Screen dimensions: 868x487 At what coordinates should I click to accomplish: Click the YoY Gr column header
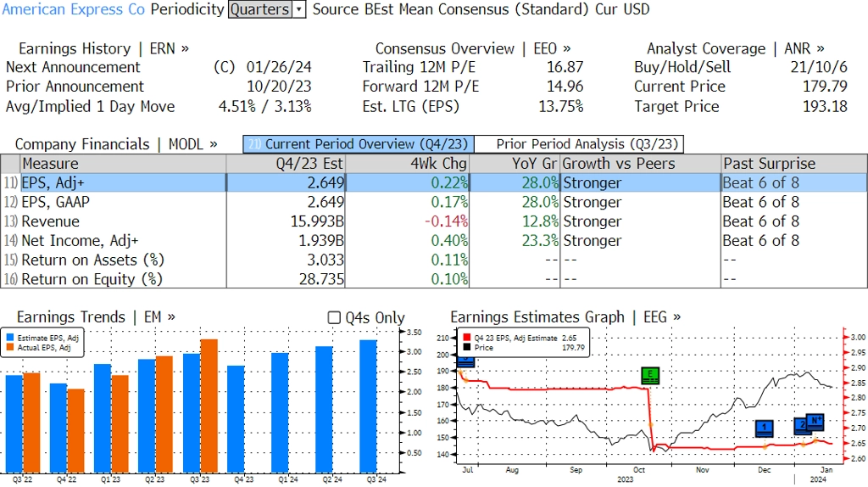pyautogui.click(x=515, y=164)
